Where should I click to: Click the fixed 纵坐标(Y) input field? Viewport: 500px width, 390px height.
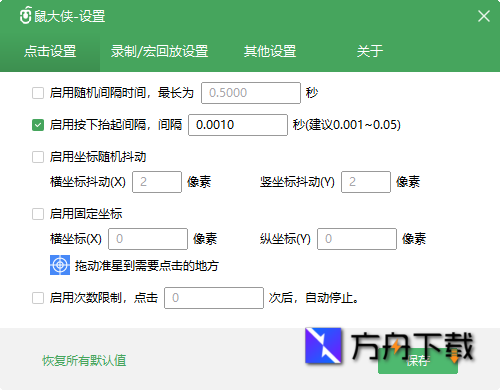pos(357,239)
